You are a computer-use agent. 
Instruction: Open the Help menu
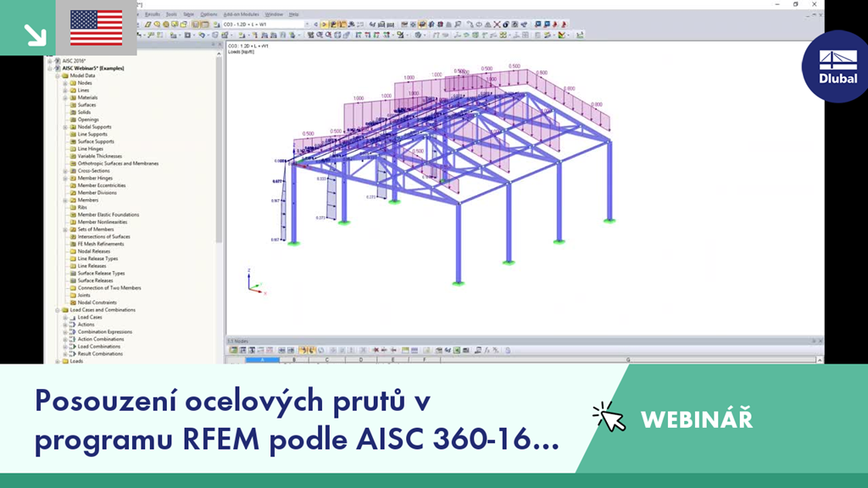(294, 14)
